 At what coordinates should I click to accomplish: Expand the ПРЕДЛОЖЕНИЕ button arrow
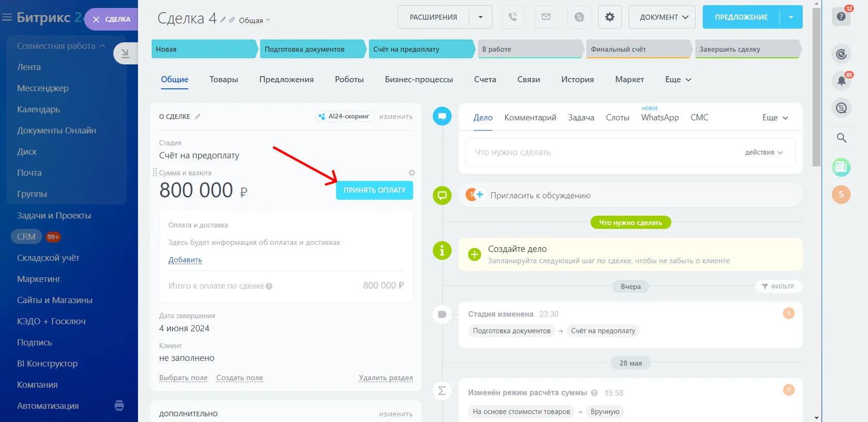[791, 17]
